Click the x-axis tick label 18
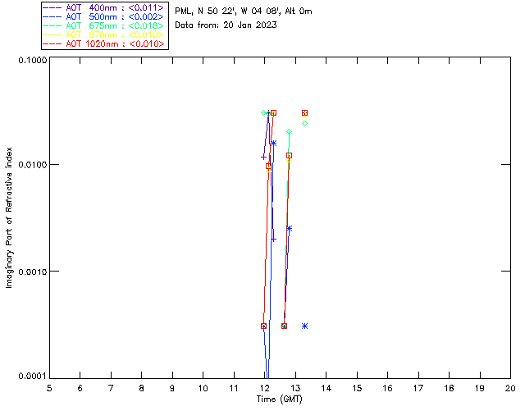 (450, 388)
